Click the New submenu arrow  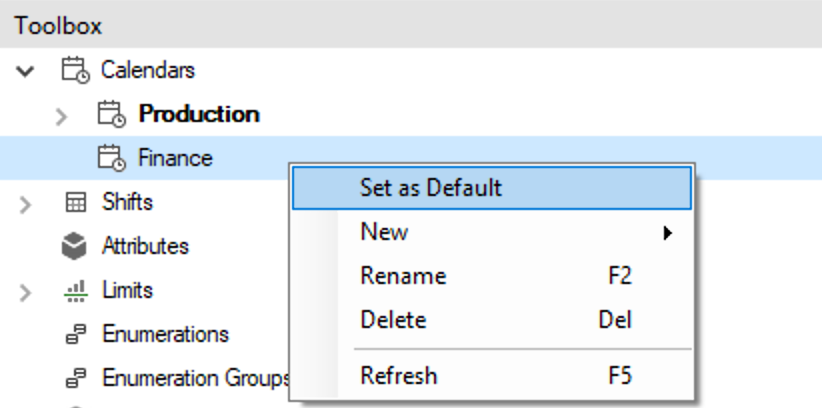pyautogui.click(x=667, y=233)
